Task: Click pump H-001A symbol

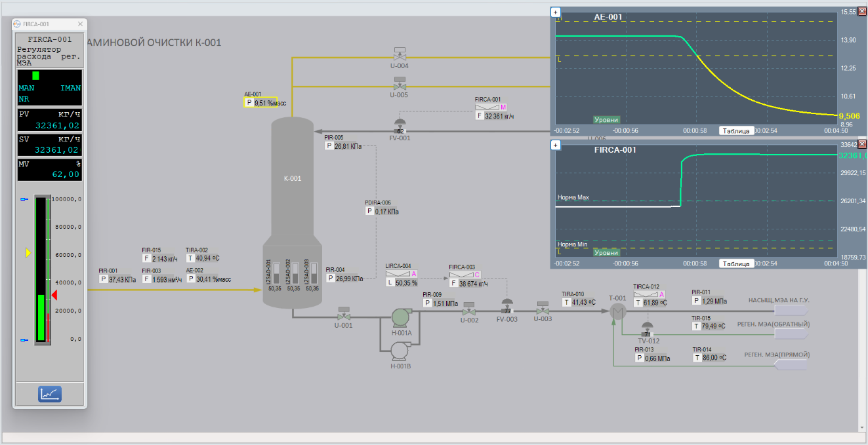Action: [400, 318]
